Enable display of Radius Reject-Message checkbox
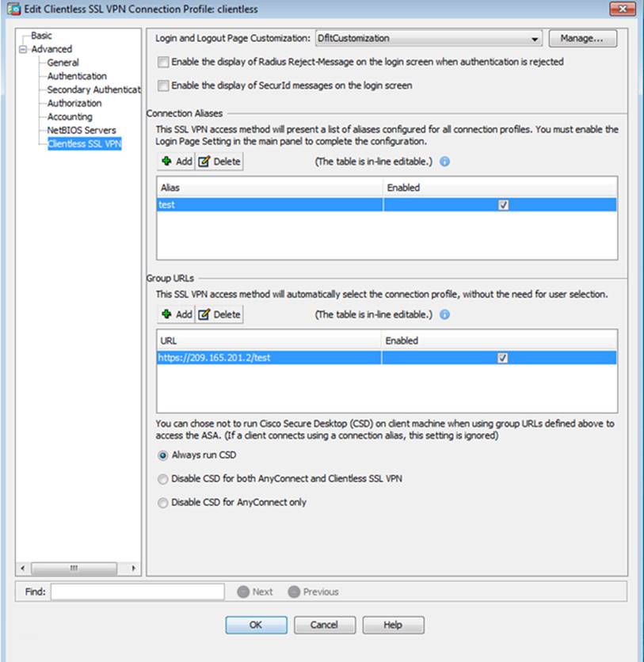Screen dimensions: 644x662 pyautogui.click(x=163, y=62)
